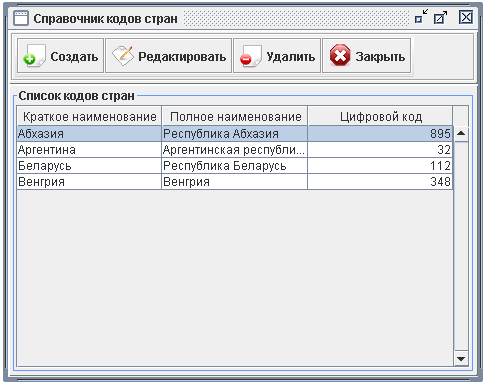Click the code 112 cell

pos(380,166)
